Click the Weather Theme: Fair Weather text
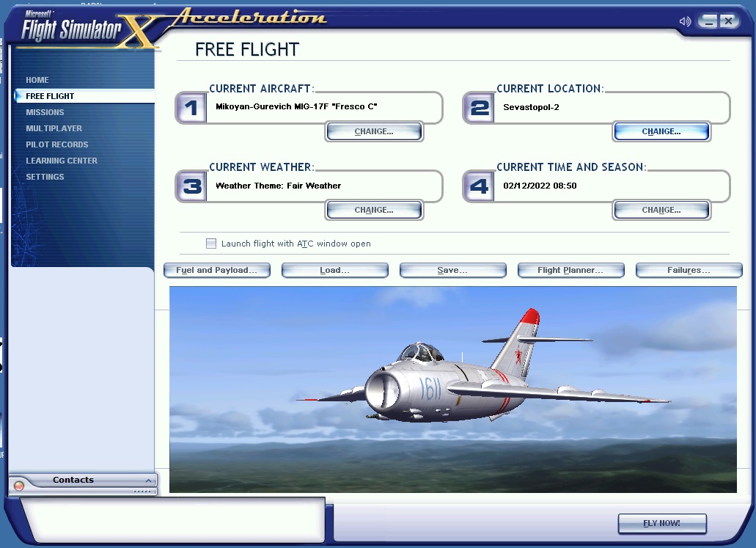Screen dimensions: 756x548 click(278, 186)
